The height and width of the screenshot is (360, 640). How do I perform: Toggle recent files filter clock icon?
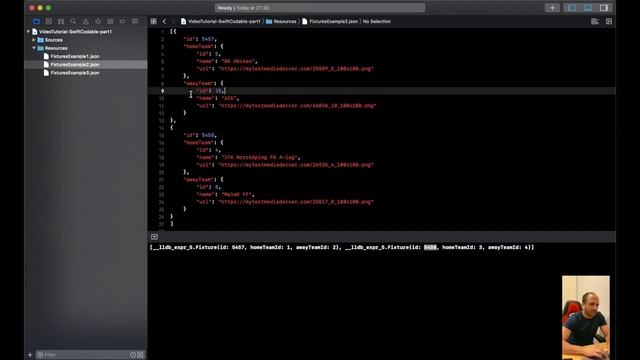point(133,355)
